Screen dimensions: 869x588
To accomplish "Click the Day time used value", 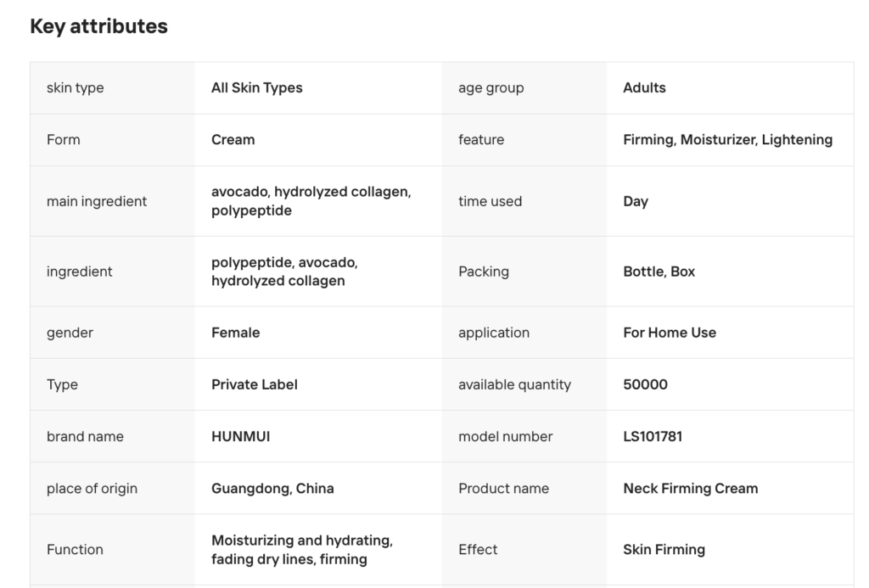I will [635, 201].
